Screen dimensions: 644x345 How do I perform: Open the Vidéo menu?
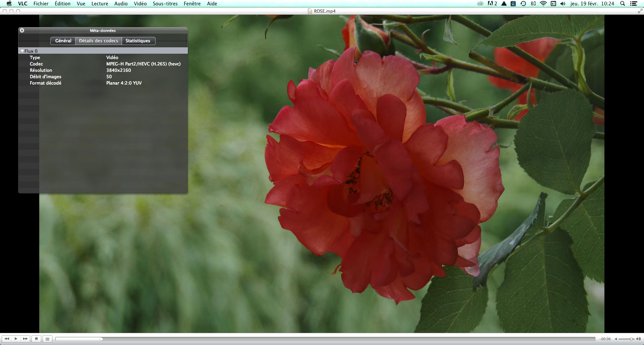tap(140, 4)
